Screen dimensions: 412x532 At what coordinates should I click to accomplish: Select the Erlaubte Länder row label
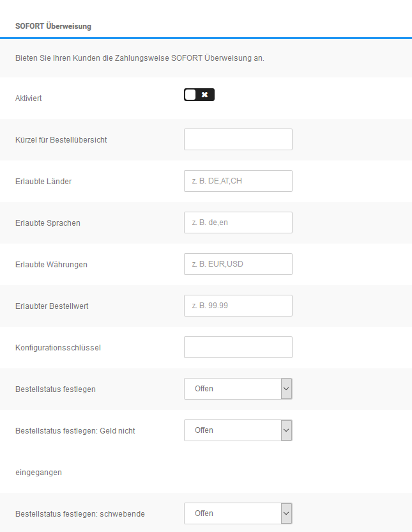[43, 181]
